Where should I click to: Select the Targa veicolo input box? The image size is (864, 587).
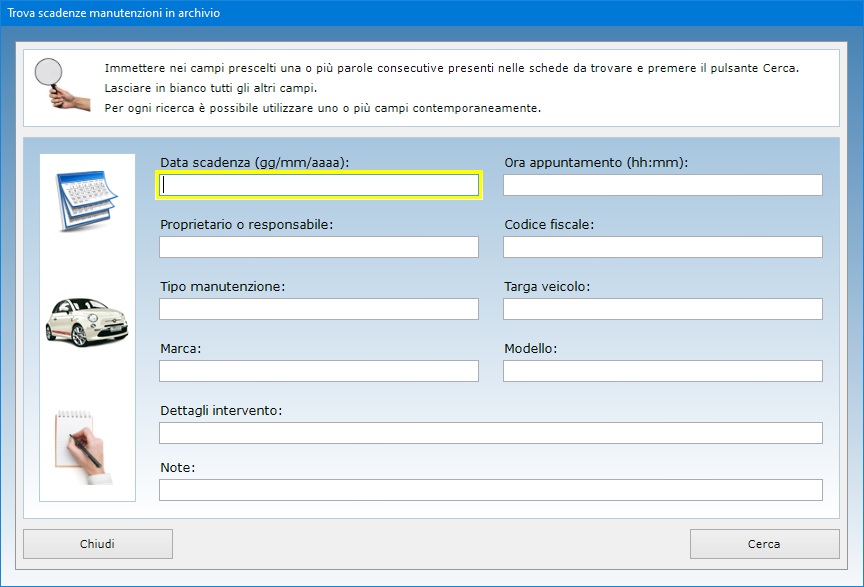click(x=663, y=309)
